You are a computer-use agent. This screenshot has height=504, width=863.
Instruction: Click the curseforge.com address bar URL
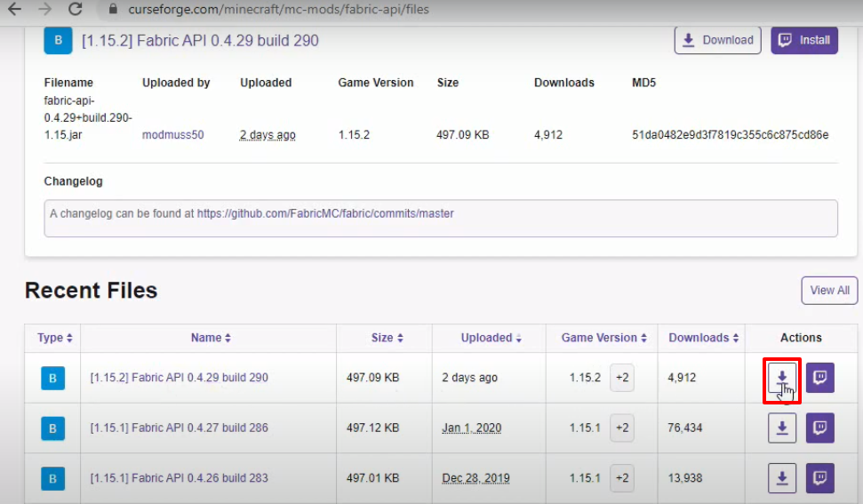278,10
